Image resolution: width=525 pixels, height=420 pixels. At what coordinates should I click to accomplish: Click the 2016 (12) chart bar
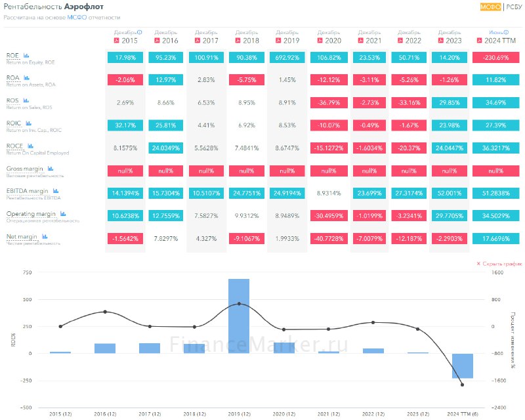[105, 348]
